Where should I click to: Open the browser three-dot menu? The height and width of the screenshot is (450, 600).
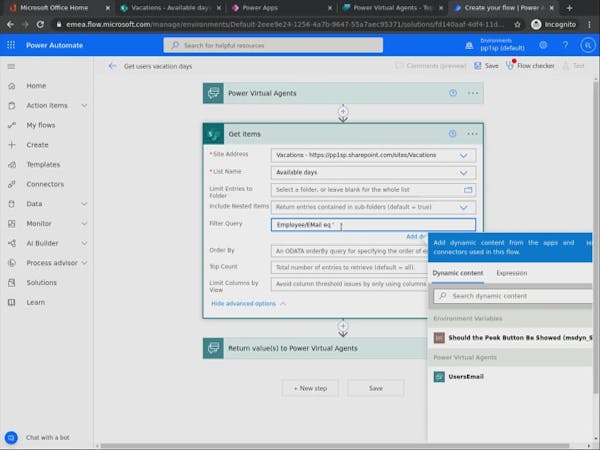(x=589, y=24)
